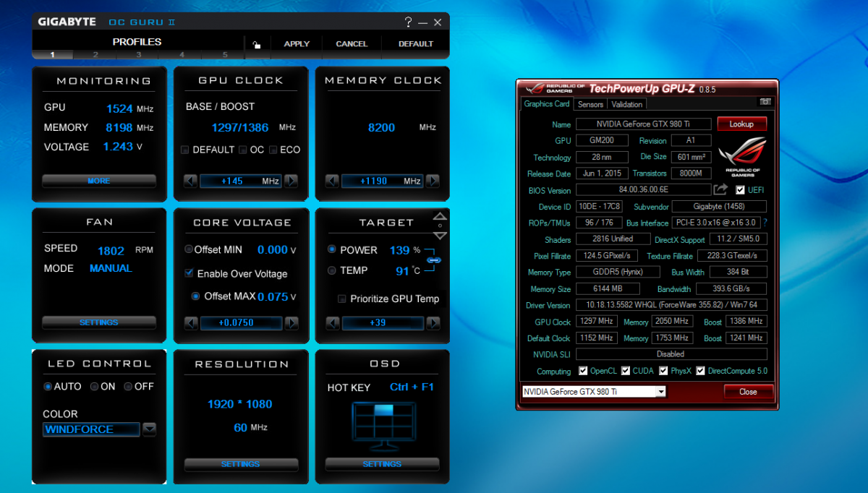Toggle PhysX checkbox in GPU-Z
Screen dimensions: 868x493
pos(663,371)
